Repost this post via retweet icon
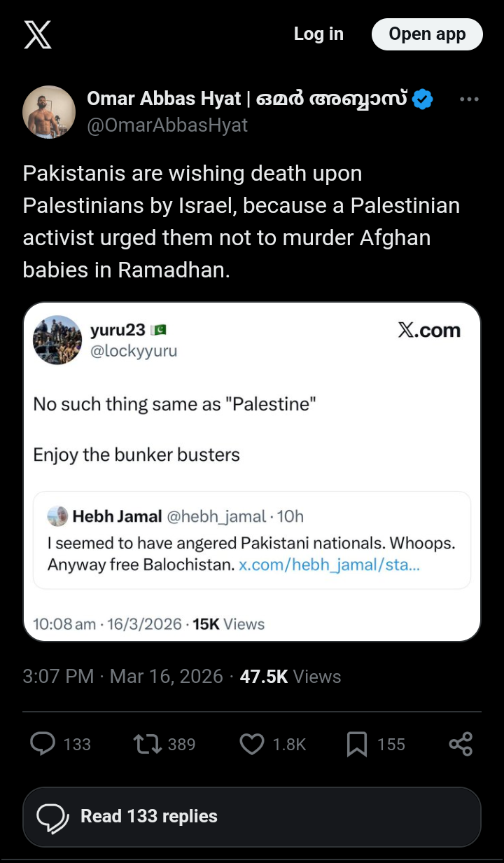504x863 pixels. 146,743
